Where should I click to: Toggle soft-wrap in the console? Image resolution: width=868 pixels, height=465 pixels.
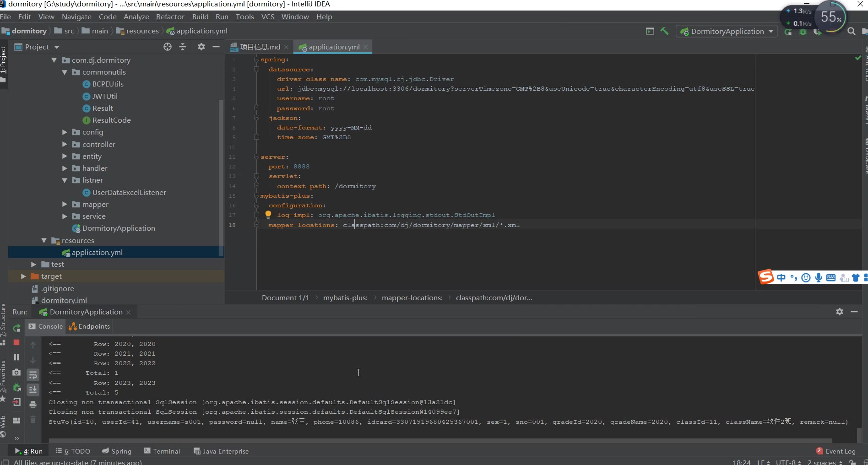point(33,375)
